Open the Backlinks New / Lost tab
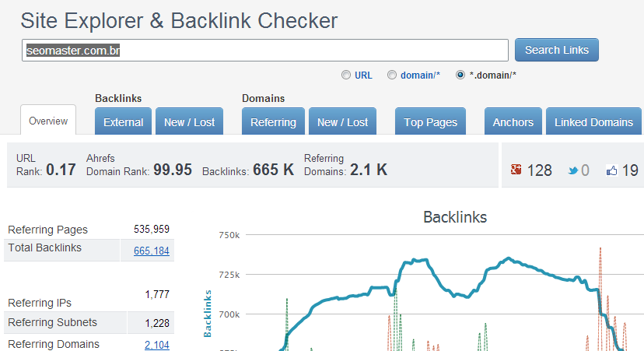Viewport: 644px width, 351px height. [189, 121]
